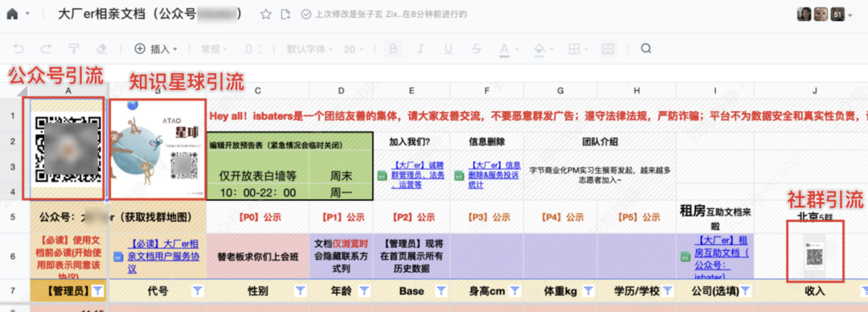This screenshot has width=868, height=312.
Task: Click the merge cells icon
Action: [608, 49]
